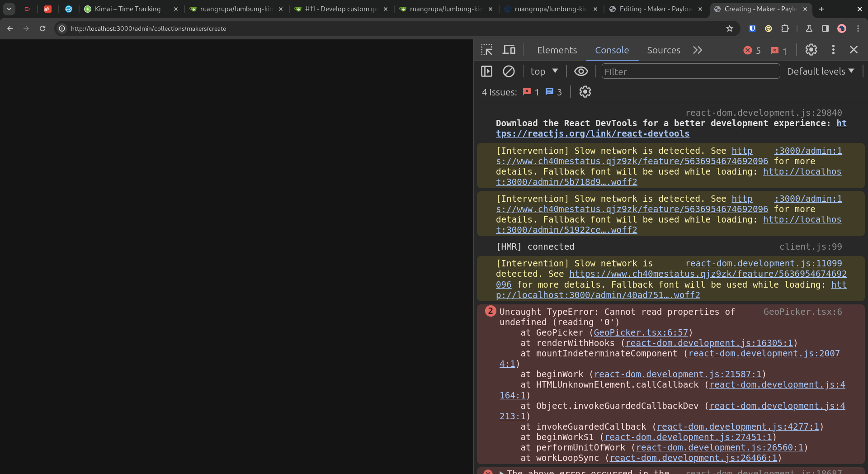Click the console Filter input field
868x474 pixels.
[x=690, y=71]
